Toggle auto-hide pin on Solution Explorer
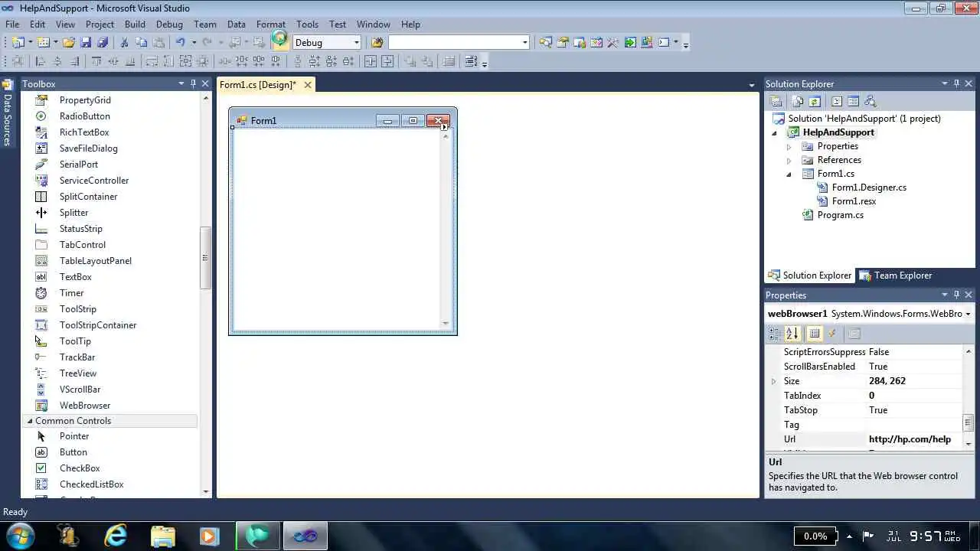Screen dimensions: 980x551 956,83
